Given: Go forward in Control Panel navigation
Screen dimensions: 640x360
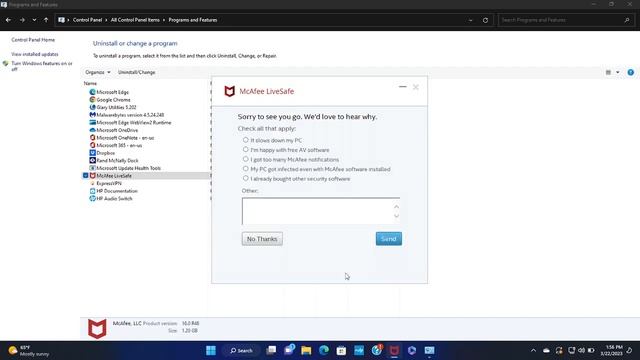Looking at the screenshot, I should (x=22, y=20).
